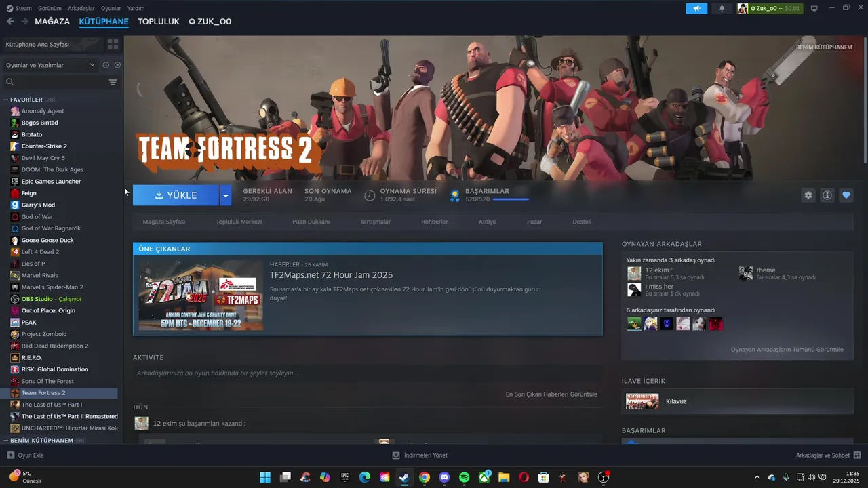Click the Garry's Mod game icon
Image resolution: width=868 pixels, height=488 pixels.
tap(15, 205)
